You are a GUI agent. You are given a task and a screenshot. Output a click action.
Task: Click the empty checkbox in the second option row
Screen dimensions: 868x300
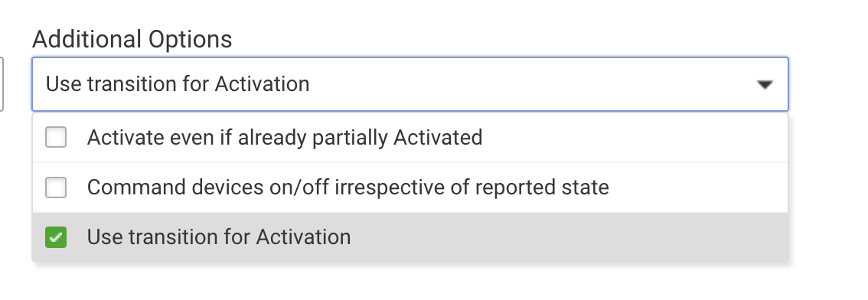pyautogui.click(x=56, y=187)
